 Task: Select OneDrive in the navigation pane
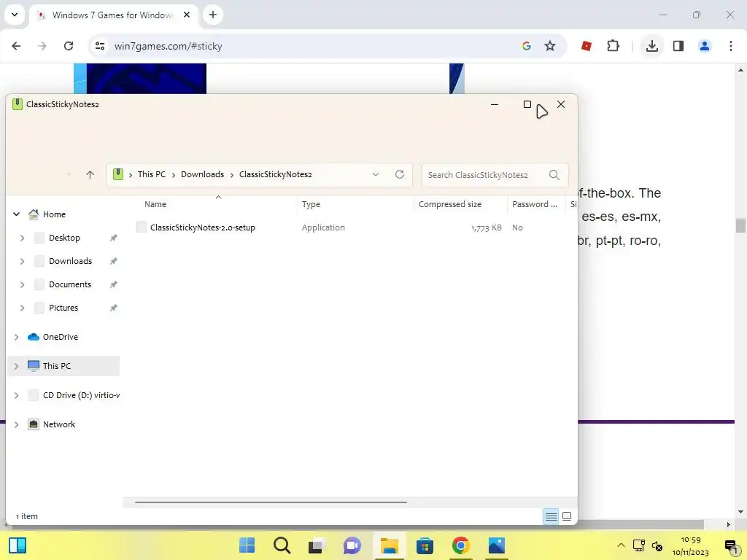[x=60, y=337]
